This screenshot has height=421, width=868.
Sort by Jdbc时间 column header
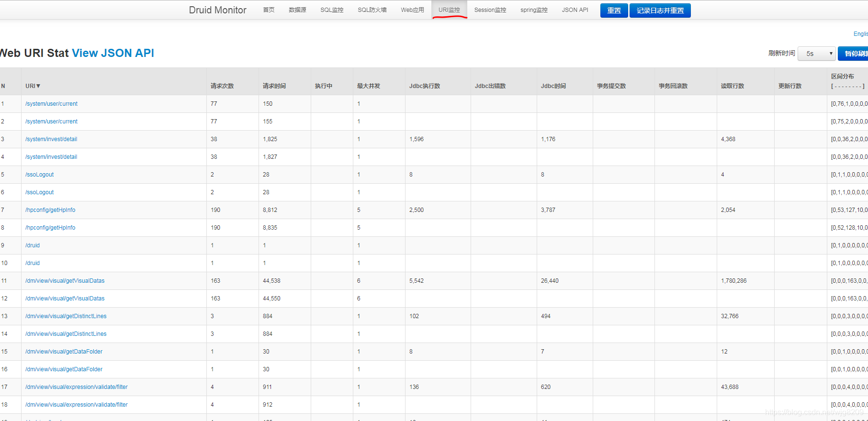(553, 86)
